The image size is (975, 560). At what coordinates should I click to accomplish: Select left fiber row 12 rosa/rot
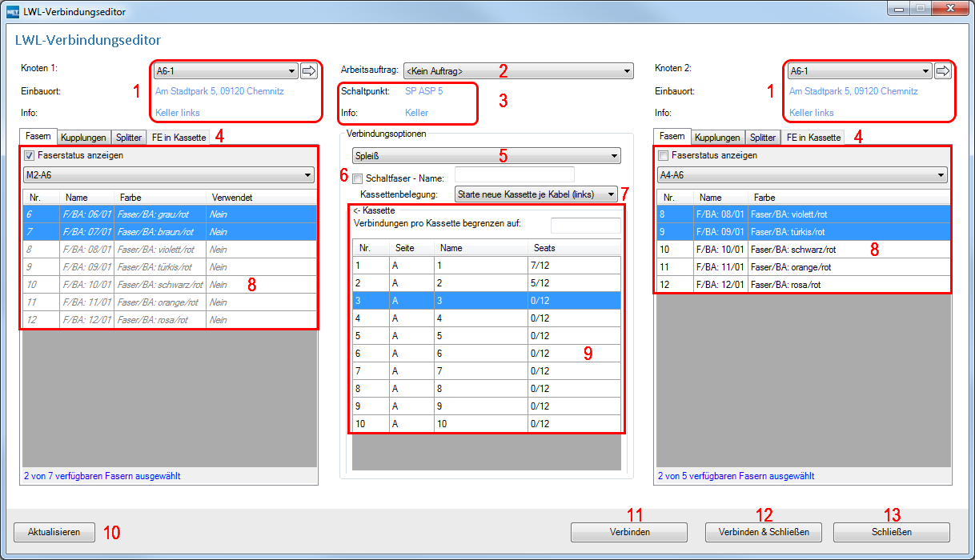click(x=170, y=320)
